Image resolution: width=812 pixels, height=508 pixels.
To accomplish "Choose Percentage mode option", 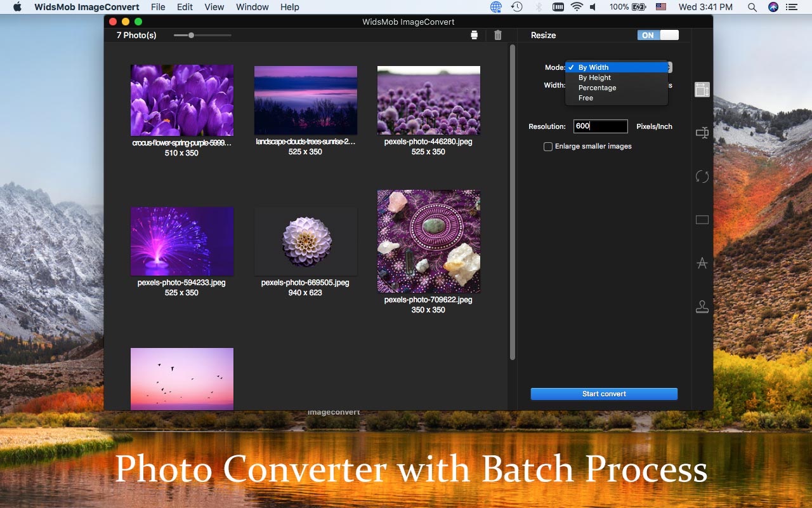I will [x=617, y=88].
